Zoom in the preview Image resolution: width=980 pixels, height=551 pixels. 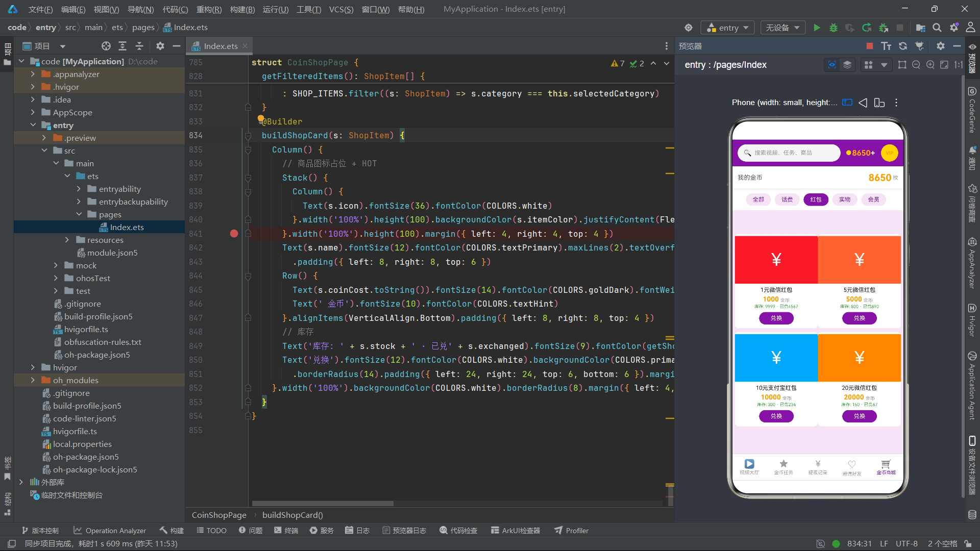tap(930, 65)
